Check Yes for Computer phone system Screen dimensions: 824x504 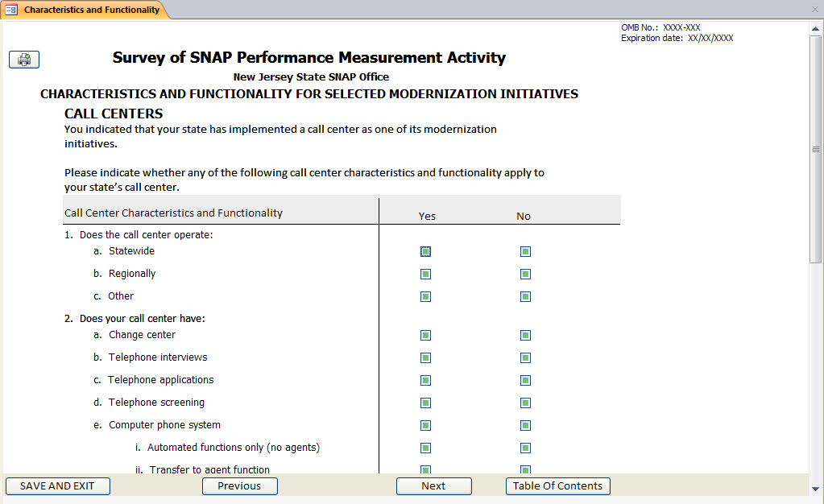click(x=425, y=425)
